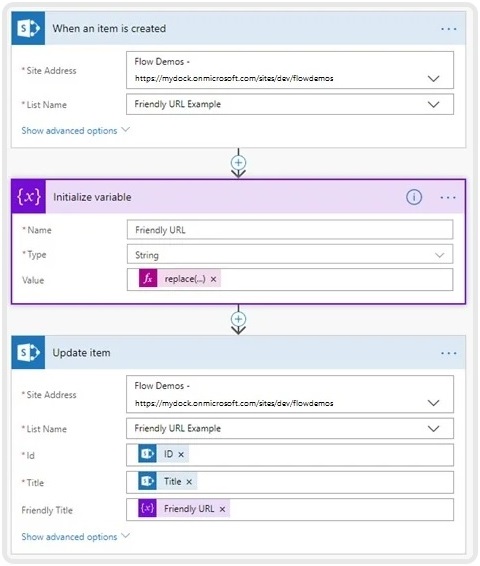Viewport: 480px width, 566px height.
Task: Click SharePoint icon on Update item step
Action: (28, 352)
